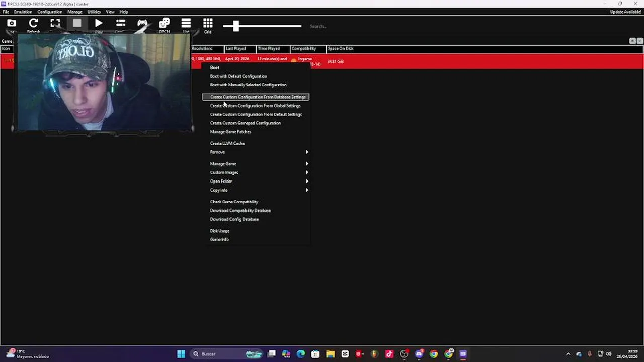Viewport: 644px width, 362px height.
Task: Expand the Manage Game submenu
Action: 256,164
